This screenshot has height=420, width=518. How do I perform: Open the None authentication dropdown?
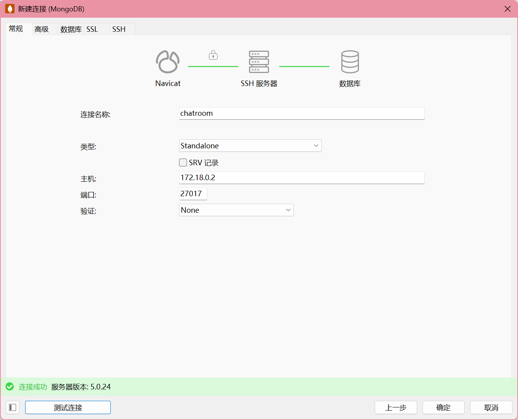pos(236,210)
